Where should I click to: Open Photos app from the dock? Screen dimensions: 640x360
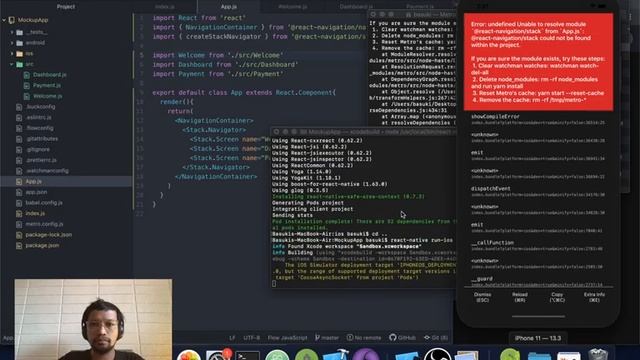tap(189, 355)
